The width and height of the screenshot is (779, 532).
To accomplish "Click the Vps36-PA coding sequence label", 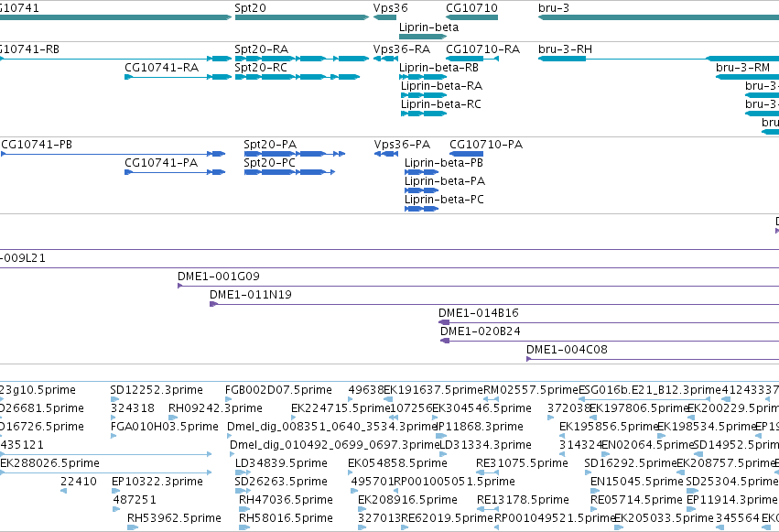I will click(403, 145).
